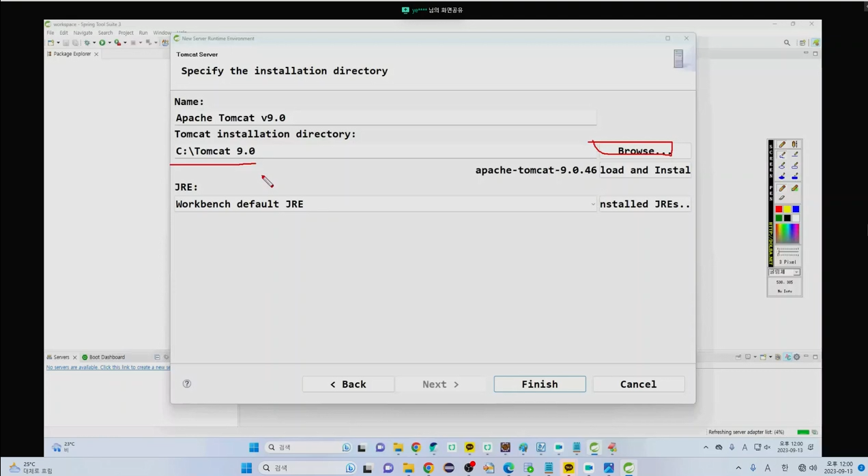
Task: Open the Edit menu in Spring Tool Suite
Action: tap(64, 33)
